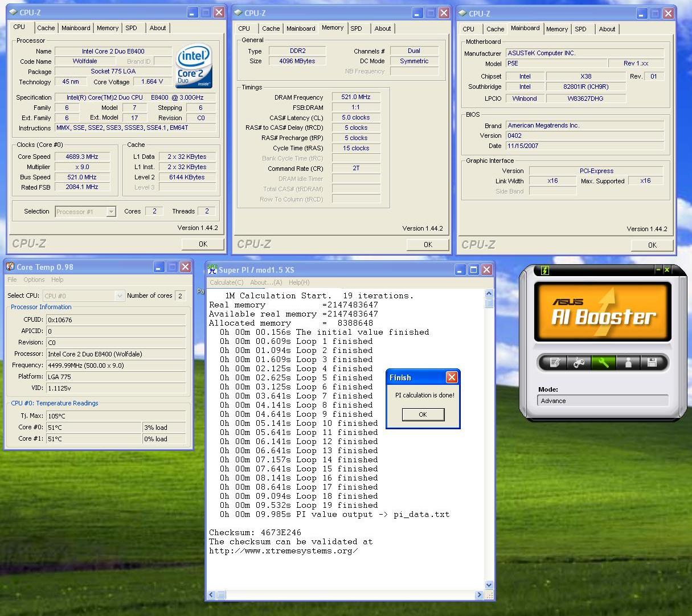The height and width of the screenshot is (616, 692).
Task: Open the Calculate(C) menu in Super PI
Action: point(226,282)
